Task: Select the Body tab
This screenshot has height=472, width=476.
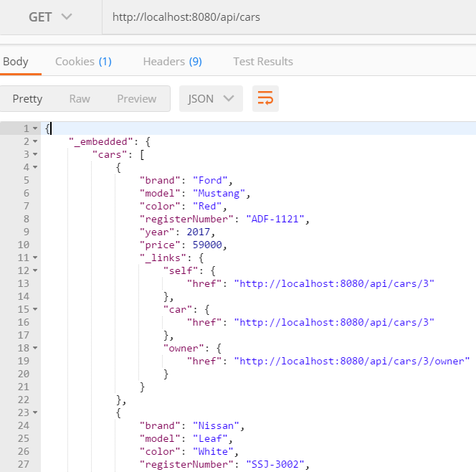Action: [16, 62]
